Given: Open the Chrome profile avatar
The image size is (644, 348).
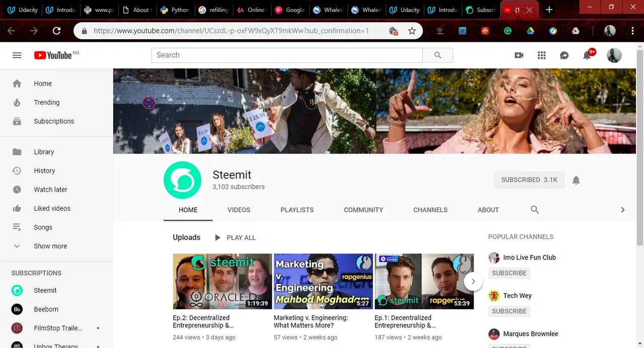Looking at the screenshot, I should tap(610, 31).
